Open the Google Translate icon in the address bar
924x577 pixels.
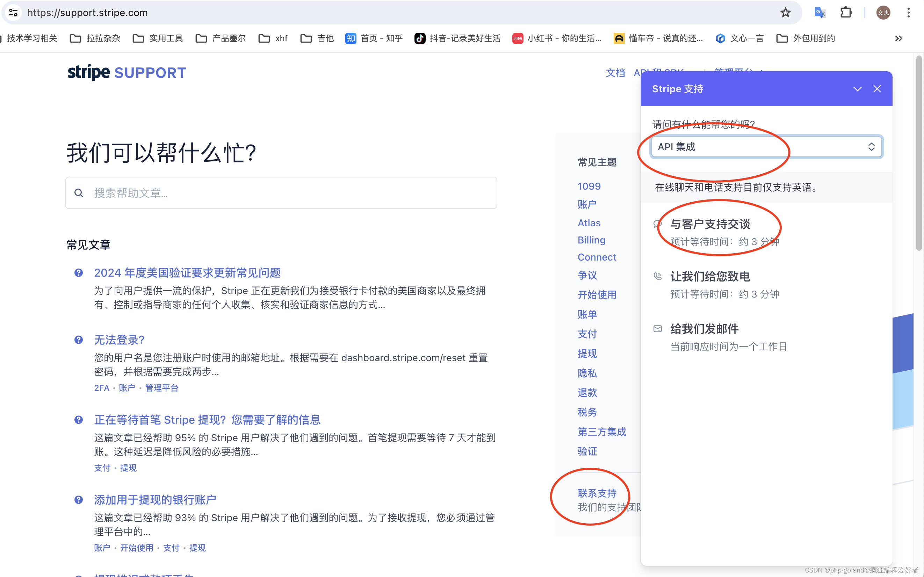tap(820, 13)
